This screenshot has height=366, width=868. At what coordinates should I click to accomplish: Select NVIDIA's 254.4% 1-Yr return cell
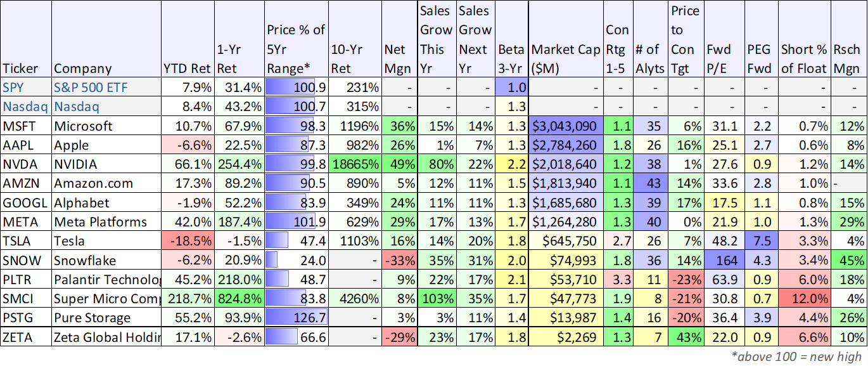pos(239,164)
